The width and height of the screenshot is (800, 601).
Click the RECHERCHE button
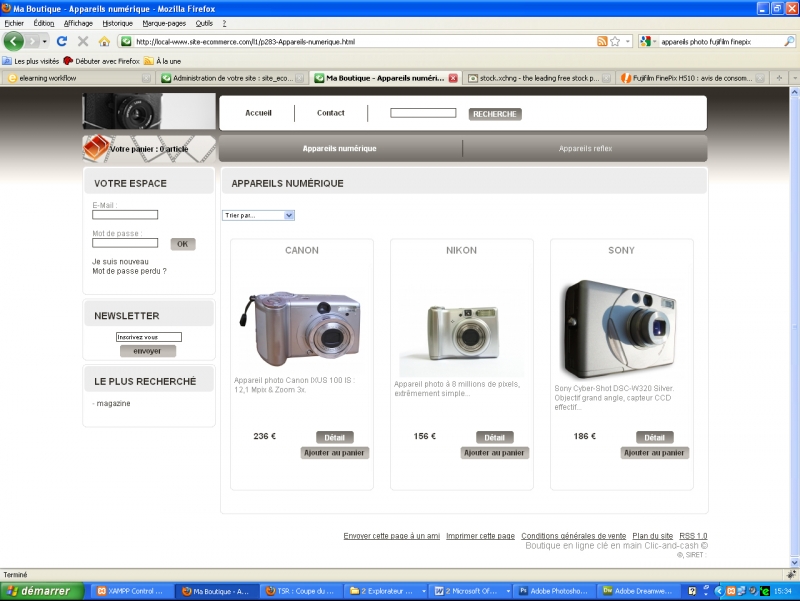point(495,114)
